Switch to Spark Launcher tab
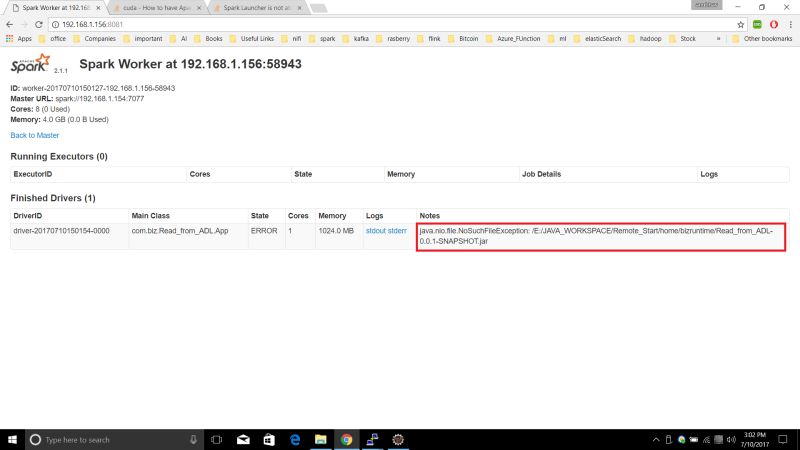 tap(257, 8)
